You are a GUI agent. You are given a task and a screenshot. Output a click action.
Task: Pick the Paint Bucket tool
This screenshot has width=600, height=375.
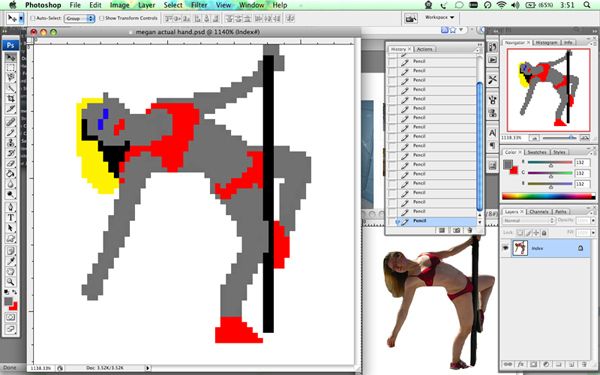(11, 174)
